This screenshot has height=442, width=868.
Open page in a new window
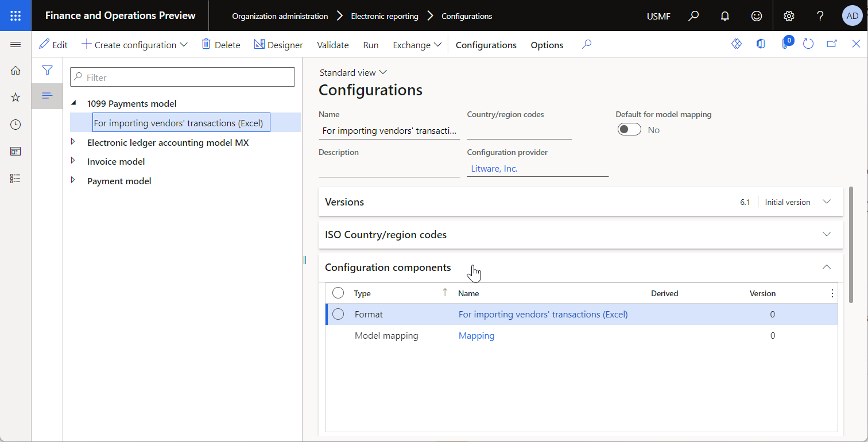tap(832, 44)
